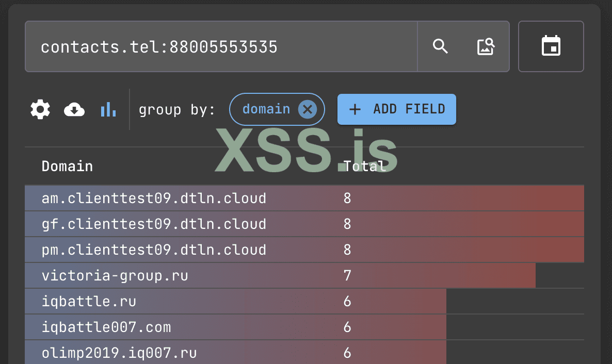Screen dimensions: 612x364
Task: Open the image search icon
Action: pos(486,46)
